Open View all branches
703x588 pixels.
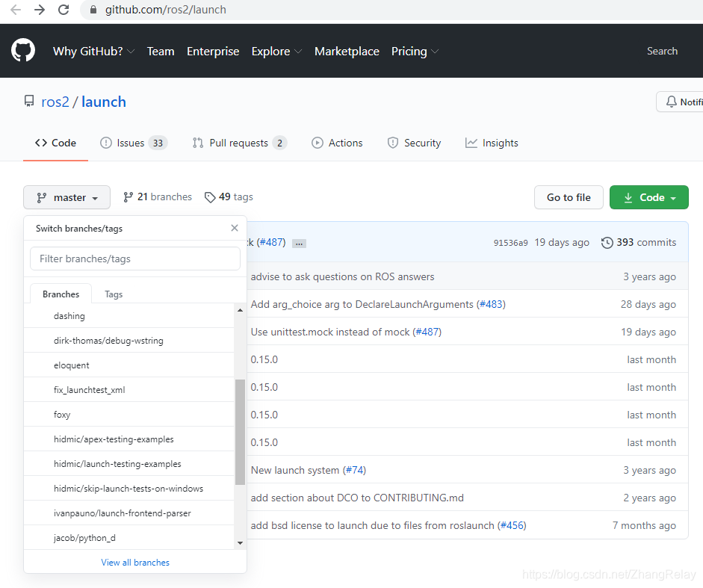(x=134, y=562)
